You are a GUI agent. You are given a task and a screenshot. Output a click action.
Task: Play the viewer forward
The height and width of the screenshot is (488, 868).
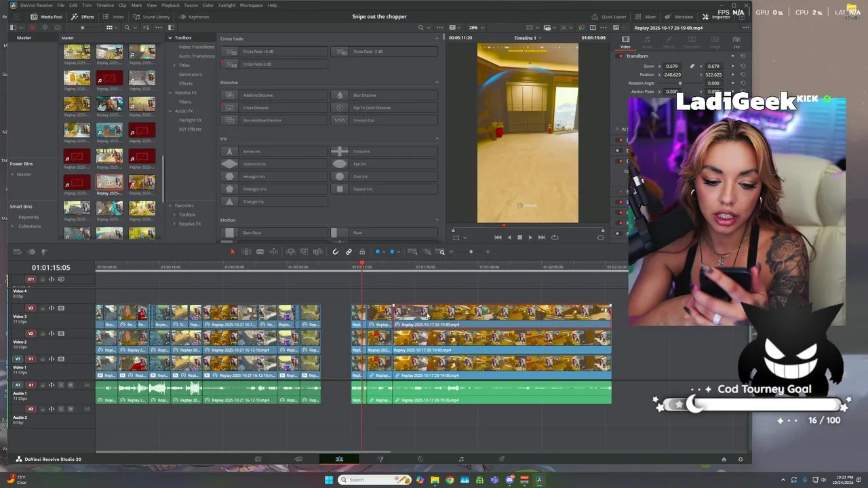pos(530,237)
